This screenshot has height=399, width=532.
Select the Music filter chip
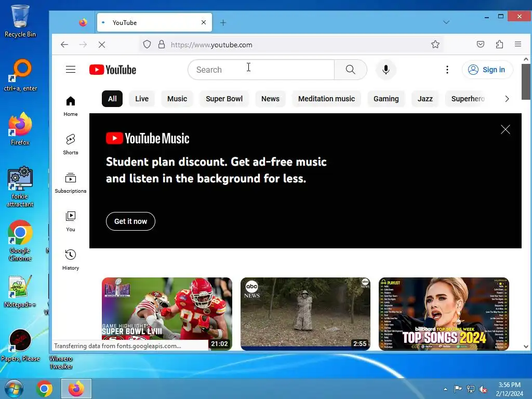pyautogui.click(x=177, y=99)
